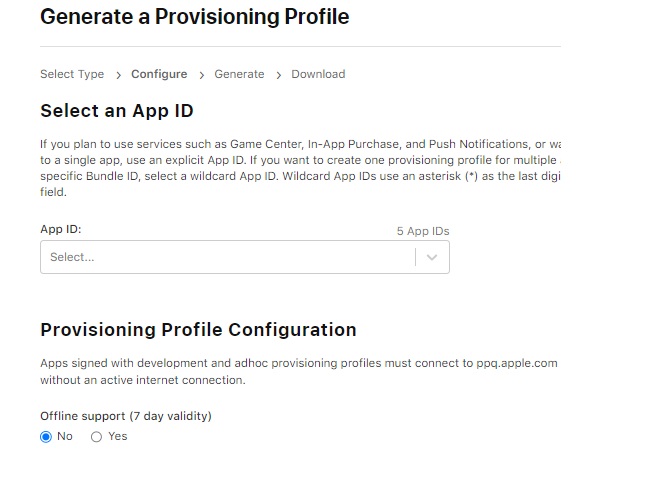
Task: Expand the App ID dropdown arrow
Action: (x=432, y=257)
